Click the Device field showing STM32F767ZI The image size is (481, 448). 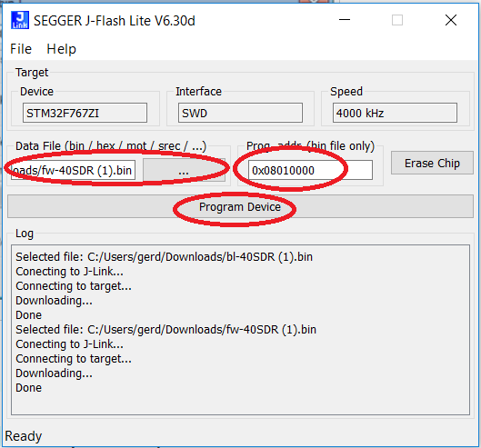pyautogui.click(x=85, y=114)
